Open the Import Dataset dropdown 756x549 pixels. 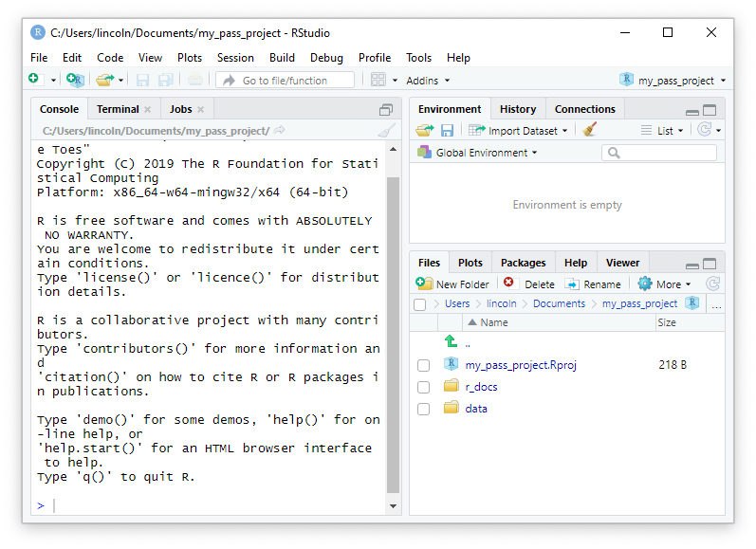point(518,131)
